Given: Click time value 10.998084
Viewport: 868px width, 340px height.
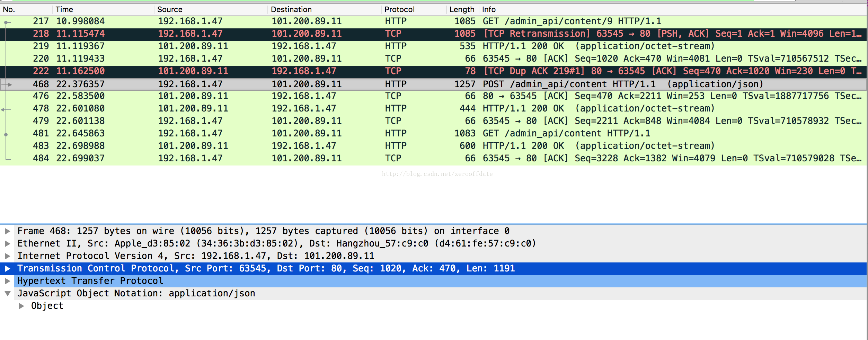Looking at the screenshot, I should (80, 21).
